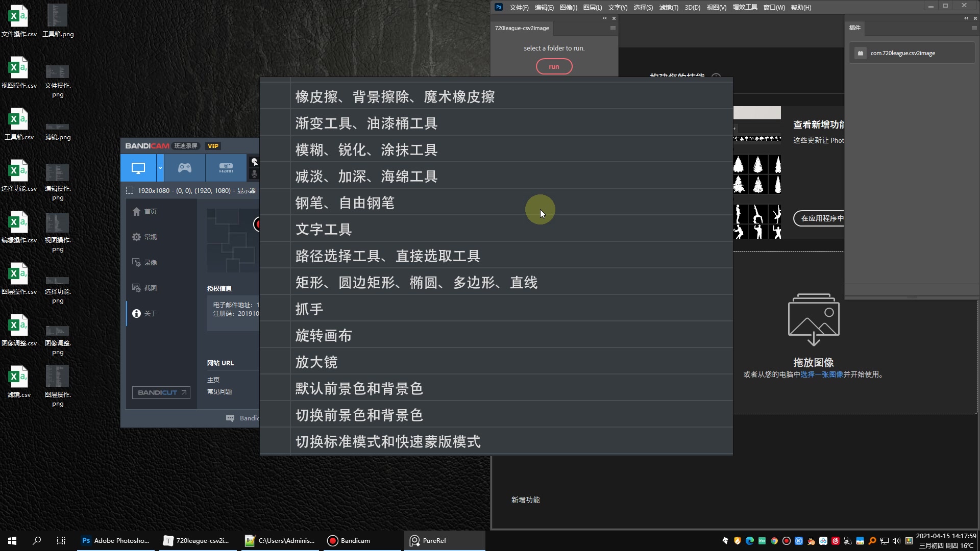Image resolution: width=980 pixels, height=551 pixels.
Task: Open 720league-csv2image panel flyout menu
Action: tap(612, 29)
